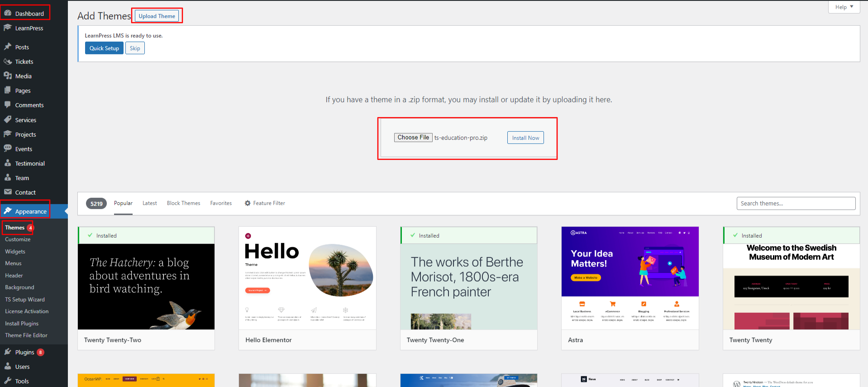Click the Dashboard gauge icon in sidebar
Screen dimensions: 868x387
point(8,13)
